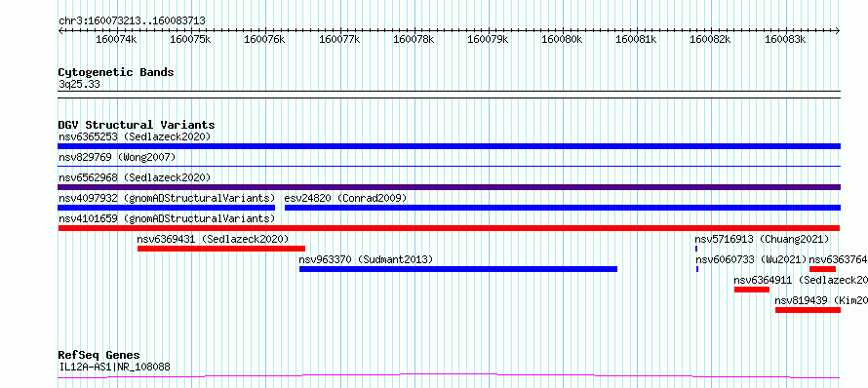
Task: Click the thin blue nsv829769 variant line
Action: tap(449, 166)
